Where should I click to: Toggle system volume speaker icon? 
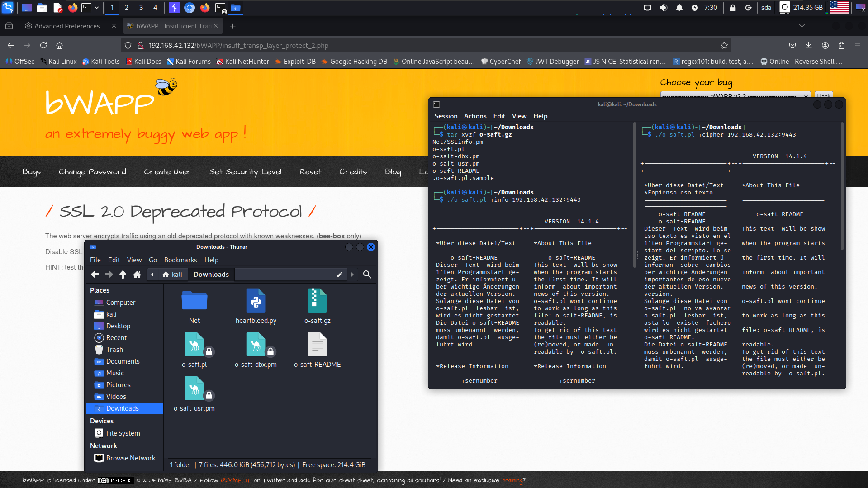[663, 8]
